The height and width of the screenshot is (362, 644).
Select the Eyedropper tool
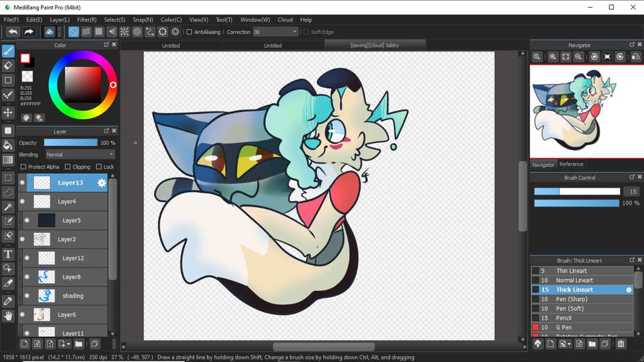[8, 302]
